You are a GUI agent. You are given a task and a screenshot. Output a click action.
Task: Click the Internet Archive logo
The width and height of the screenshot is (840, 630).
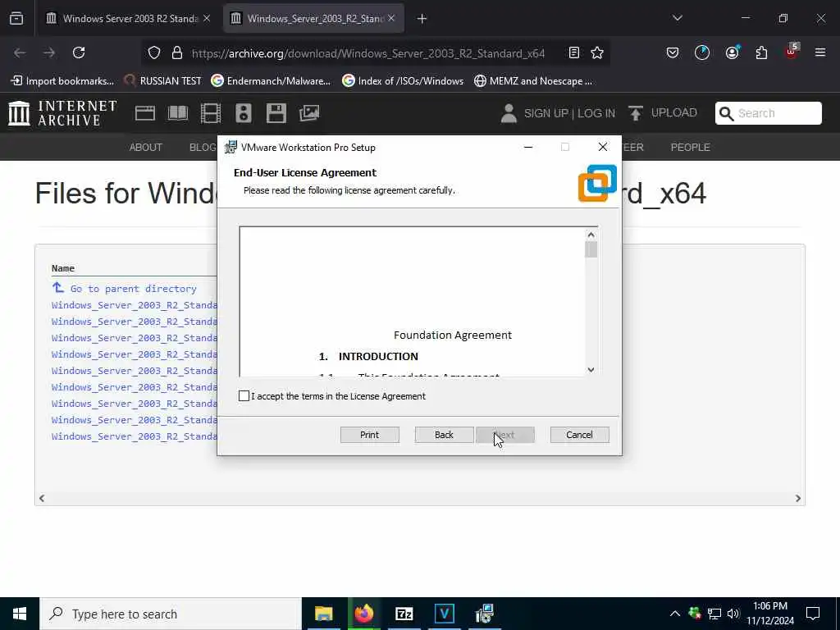62,113
